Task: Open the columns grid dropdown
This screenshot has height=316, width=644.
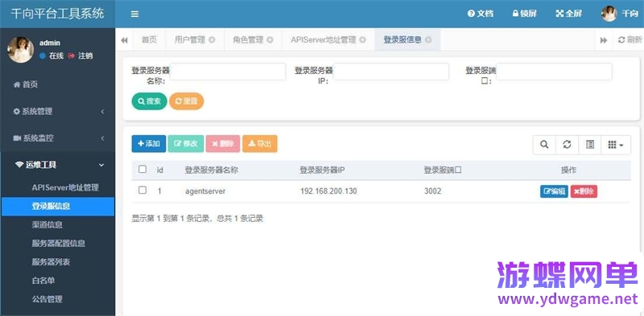Action: point(616,145)
